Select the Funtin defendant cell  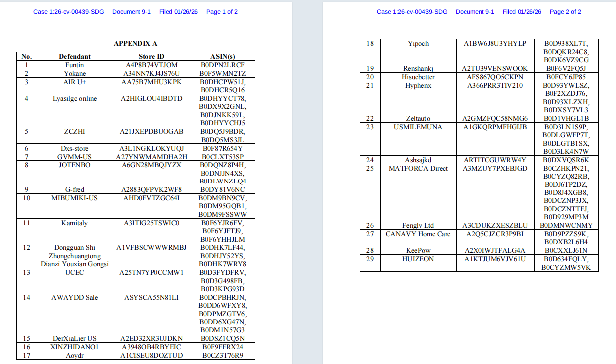[x=75, y=65]
